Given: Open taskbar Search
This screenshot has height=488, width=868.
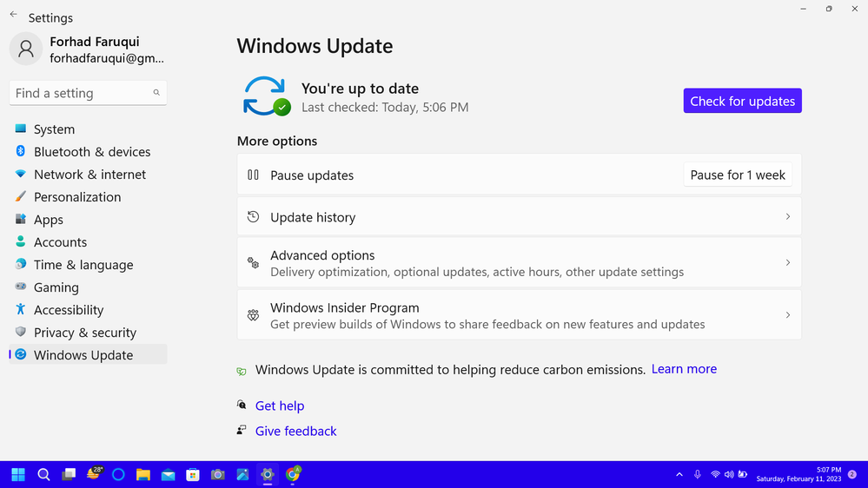Looking at the screenshot, I should point(43,474).
